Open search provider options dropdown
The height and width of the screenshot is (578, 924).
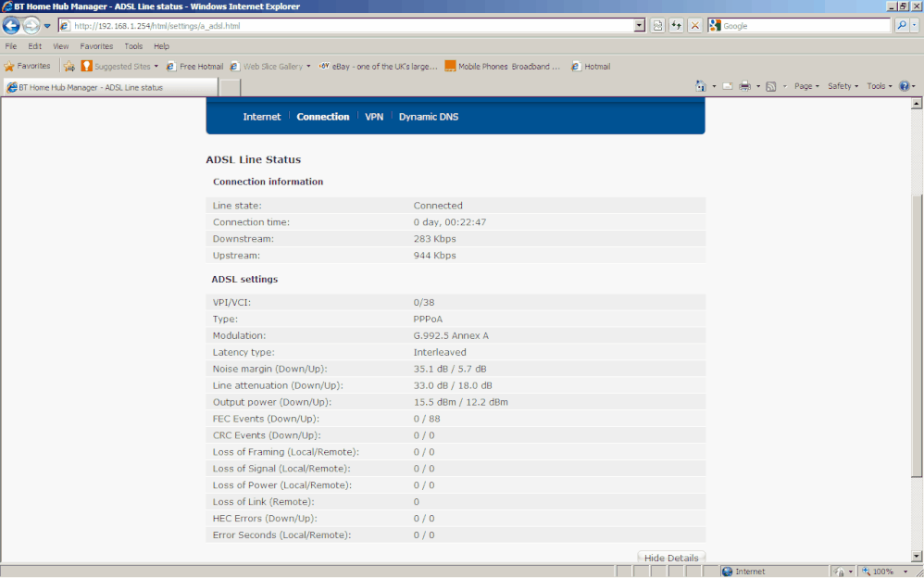click(915, 26)
